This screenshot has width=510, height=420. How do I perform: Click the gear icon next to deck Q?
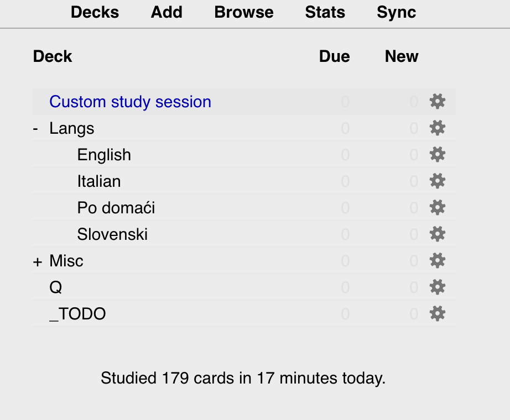pos(438,287)
